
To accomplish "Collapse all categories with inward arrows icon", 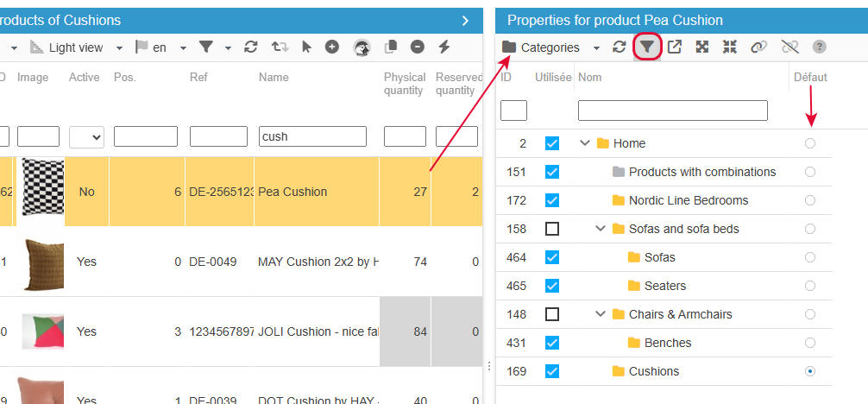I will point(730,47).
